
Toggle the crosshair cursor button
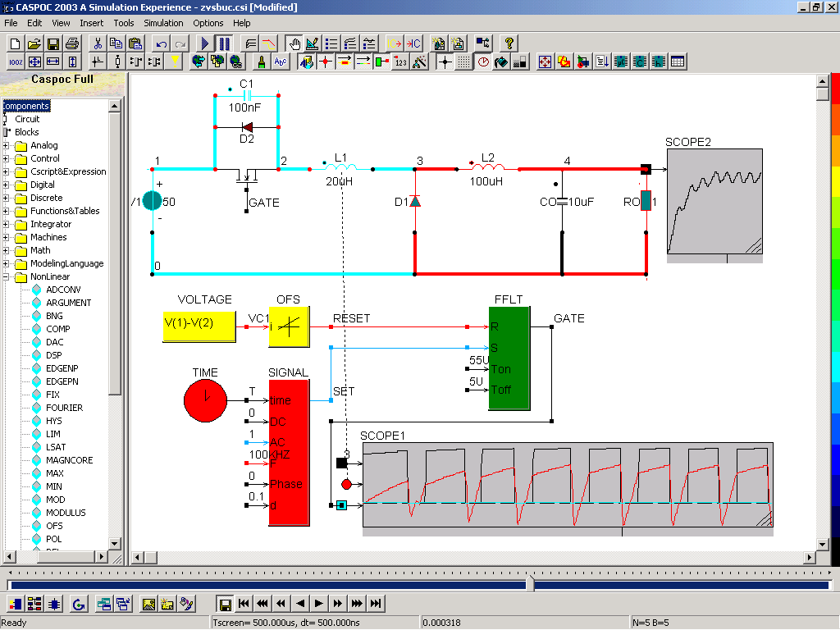point(445,62)
